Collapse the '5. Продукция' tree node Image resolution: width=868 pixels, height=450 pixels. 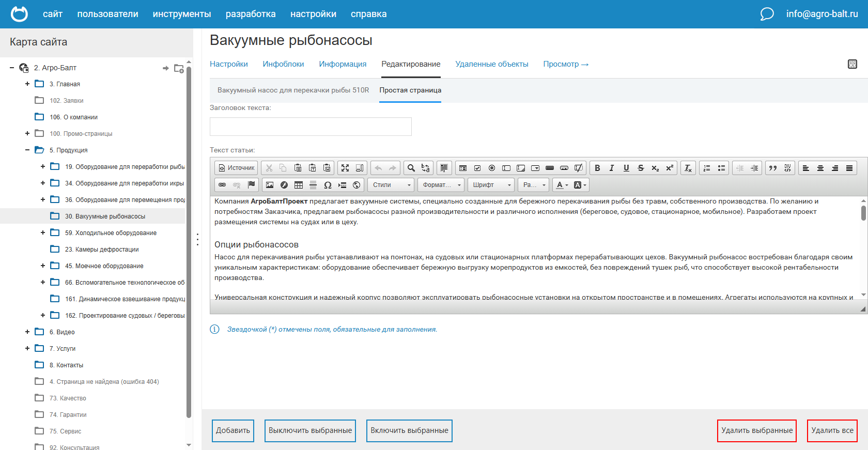pos(27,150)
